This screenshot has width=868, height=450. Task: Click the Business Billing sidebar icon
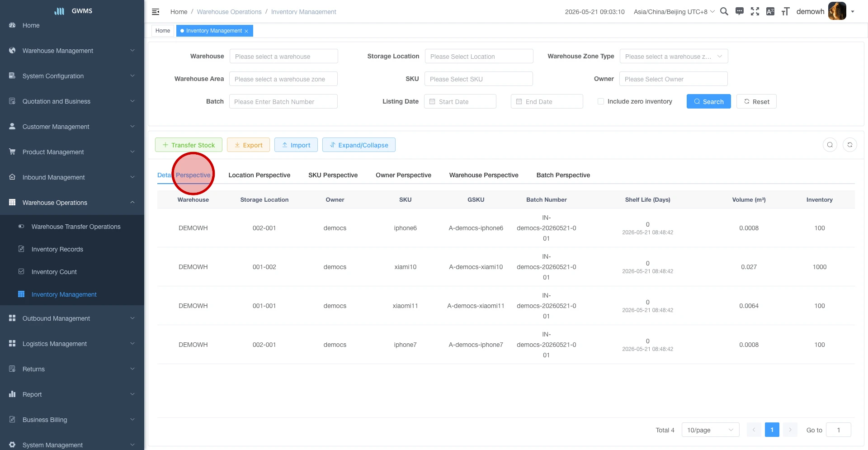point(12,419)
